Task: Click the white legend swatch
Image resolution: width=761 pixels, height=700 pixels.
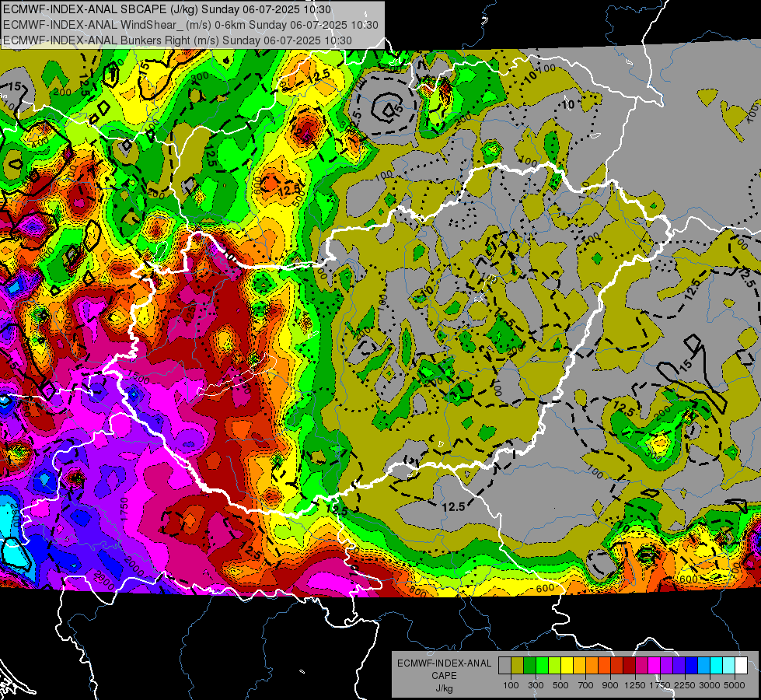Action: click(x=741, y=666)
